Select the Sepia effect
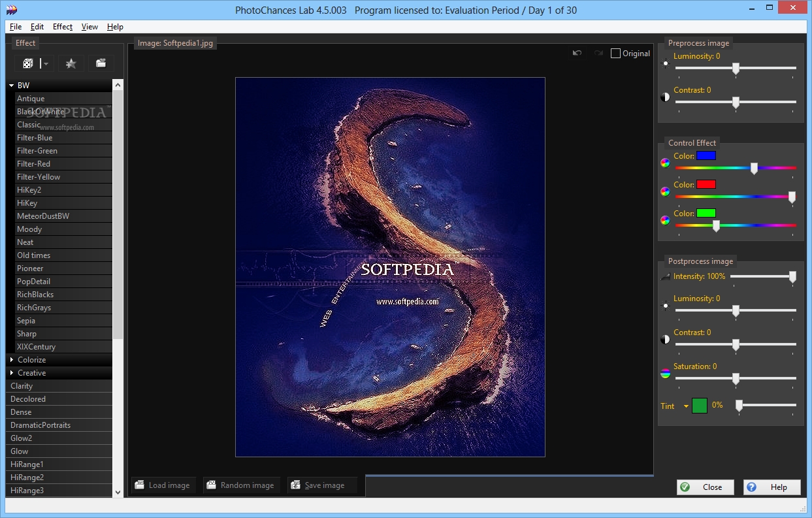The width and height of the screenshot is (812, 518). point(63,321)
